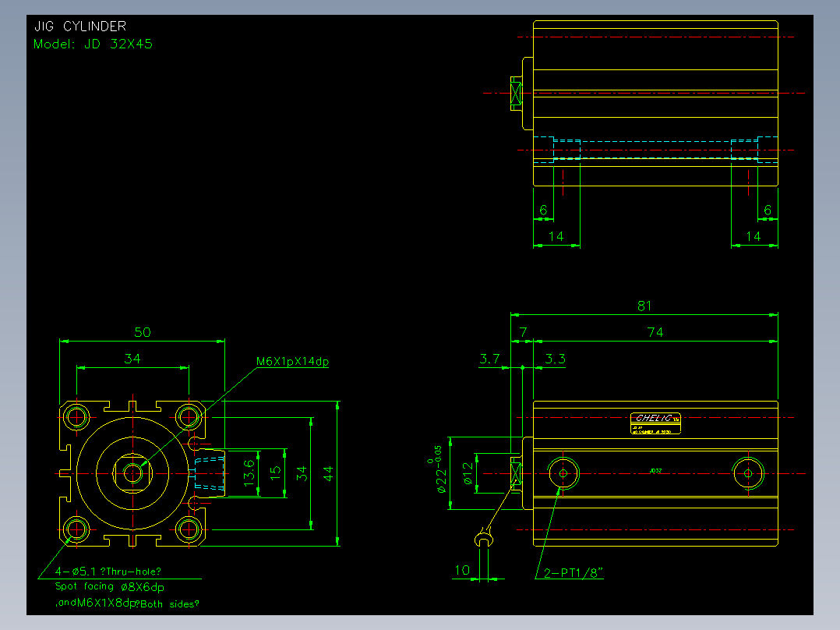This screenshot has width=840, height=630.
Task: Click the 4-ø5.1 Thru-hole note
Action: pyautogui.click(x=108, y=572)
